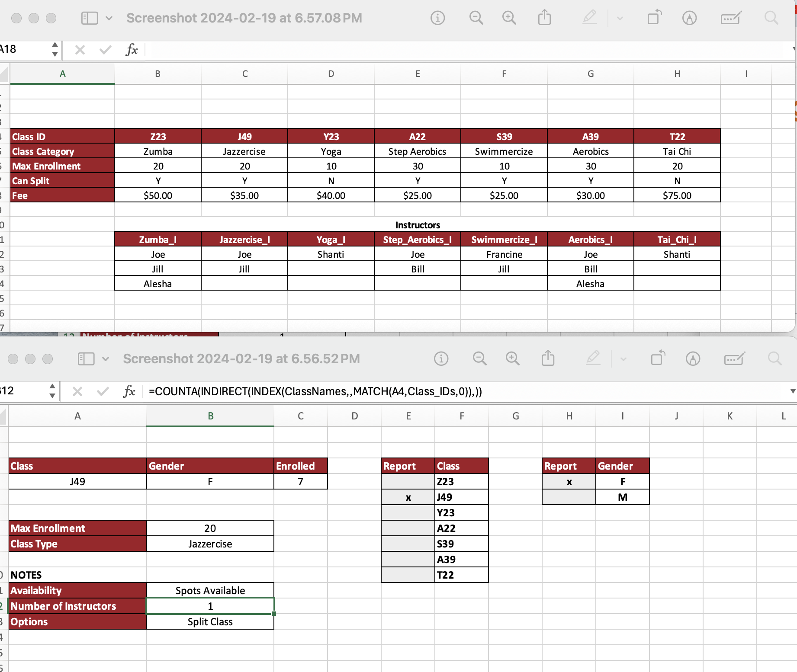
Task: Open highlight options chevron in bottom Preview window
Action: click(623, 359)
